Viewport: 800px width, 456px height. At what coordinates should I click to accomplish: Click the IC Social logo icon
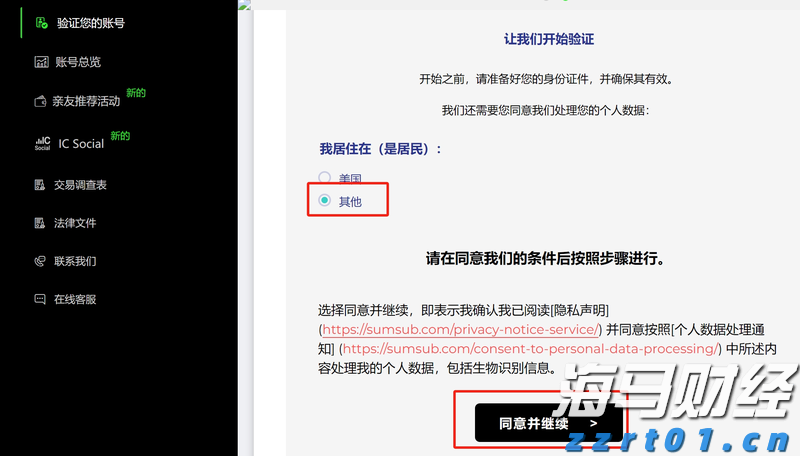point(42,143)
